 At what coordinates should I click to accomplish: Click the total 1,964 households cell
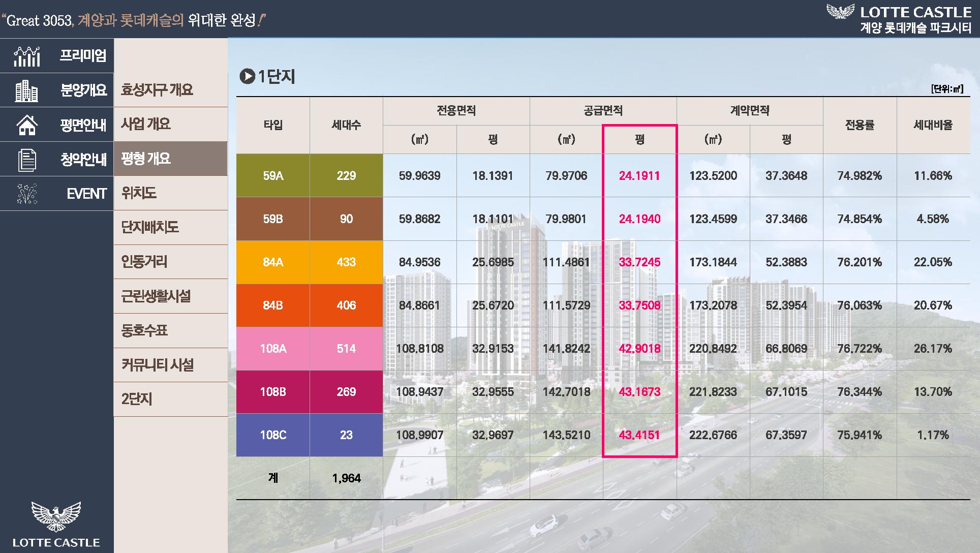click(x=346, y=478)
